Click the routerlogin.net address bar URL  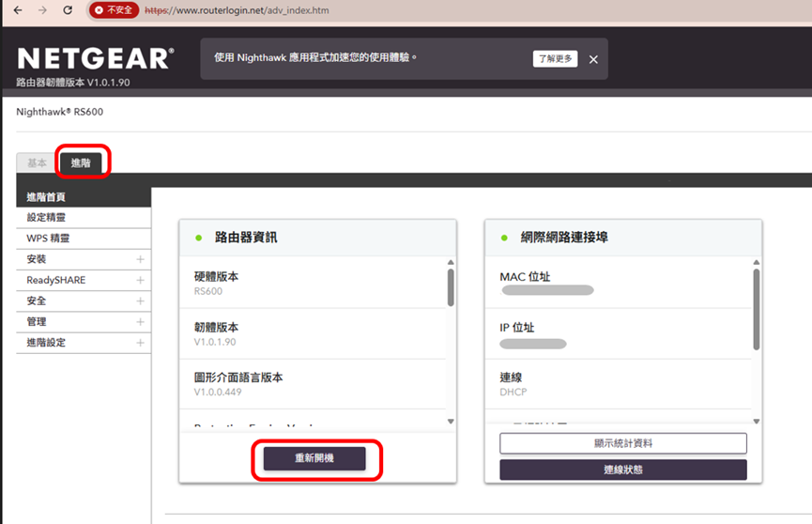237,10
